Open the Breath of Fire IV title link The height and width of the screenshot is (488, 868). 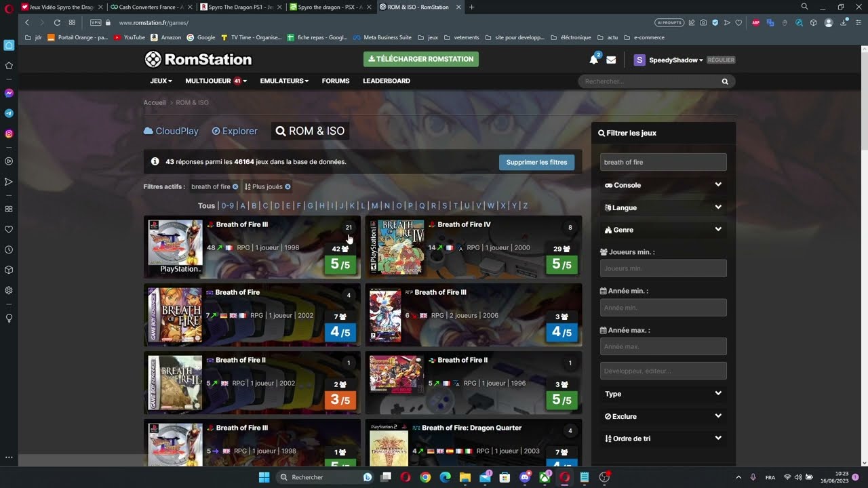coord(464,224)
